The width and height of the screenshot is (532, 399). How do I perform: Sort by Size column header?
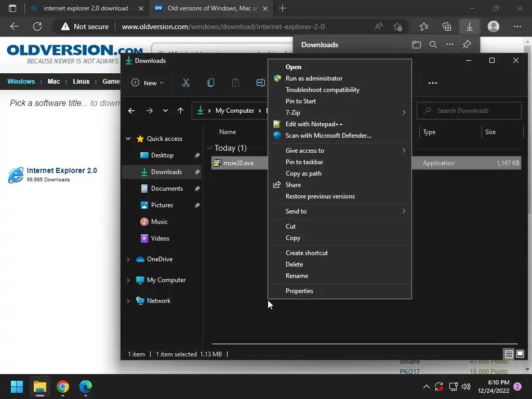pos(490,132)
